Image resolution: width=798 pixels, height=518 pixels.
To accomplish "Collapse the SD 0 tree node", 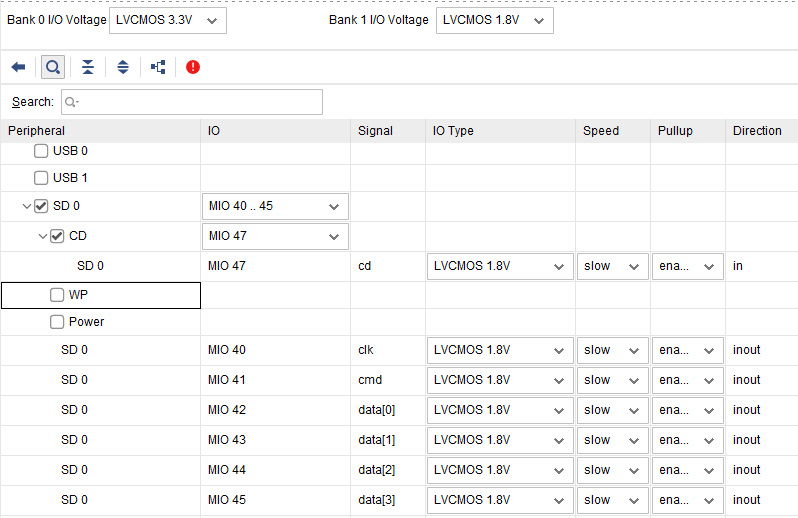I will pos(27,207).
